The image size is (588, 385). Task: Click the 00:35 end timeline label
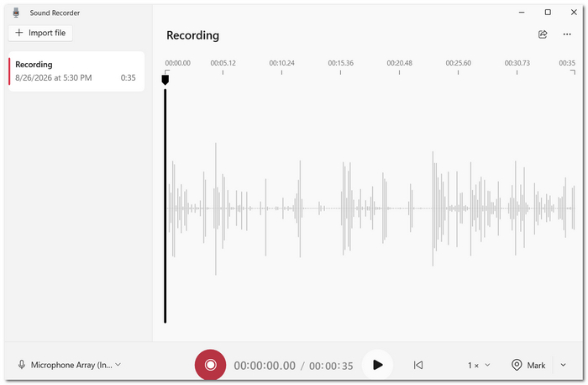567,63
